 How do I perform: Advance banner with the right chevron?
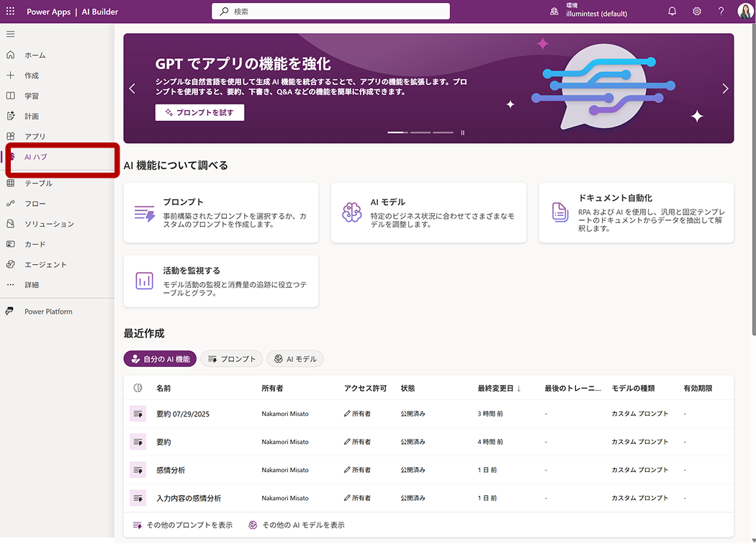coord(725,89)
